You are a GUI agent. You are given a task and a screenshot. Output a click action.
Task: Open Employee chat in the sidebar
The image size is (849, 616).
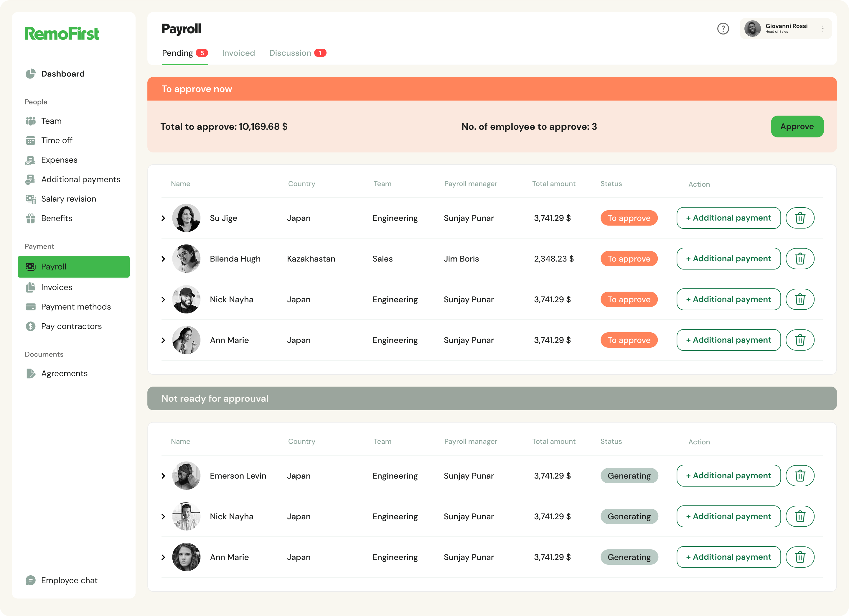(x=69, y=580)
